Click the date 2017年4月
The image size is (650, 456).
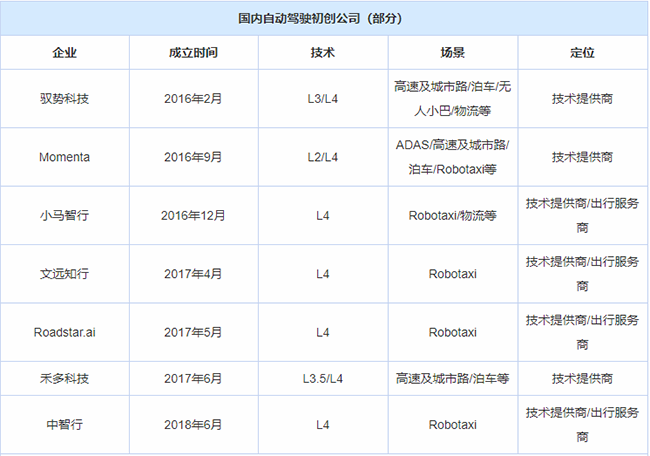click(x=193, y=274)
